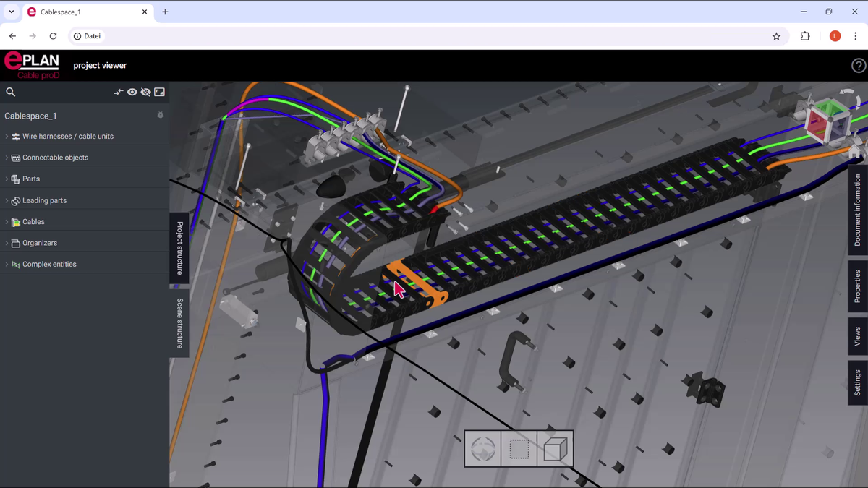
Task: Open the Document information panel
Action: 858,210
